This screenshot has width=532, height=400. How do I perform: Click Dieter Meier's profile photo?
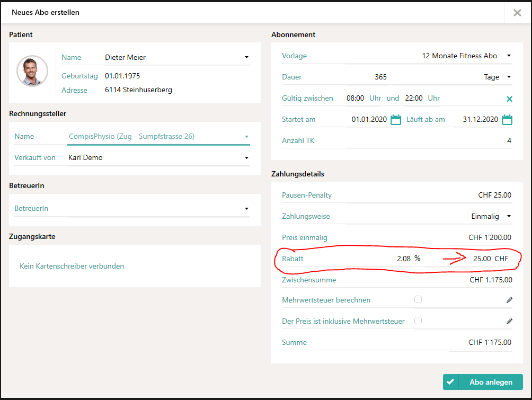(x=32, y=71)
